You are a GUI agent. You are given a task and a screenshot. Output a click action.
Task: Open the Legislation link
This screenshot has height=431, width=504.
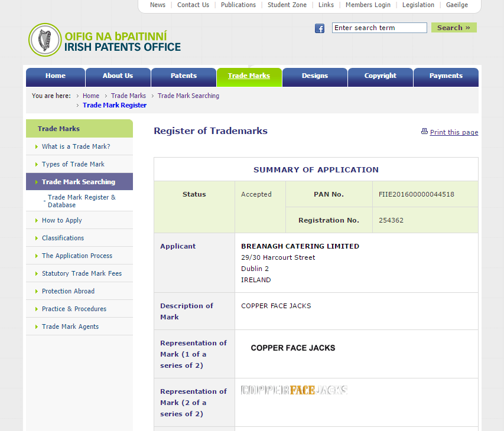(x=418, y=5)
